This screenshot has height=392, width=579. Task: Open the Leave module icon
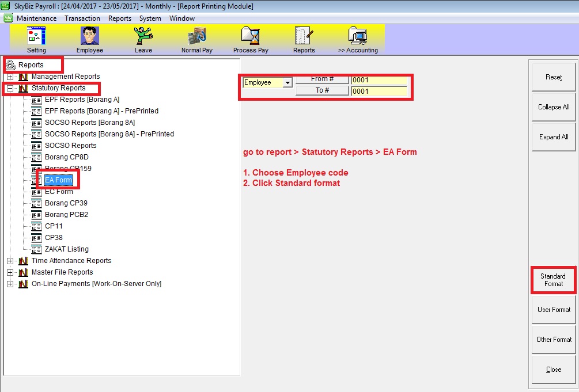(x=143, y=37)
